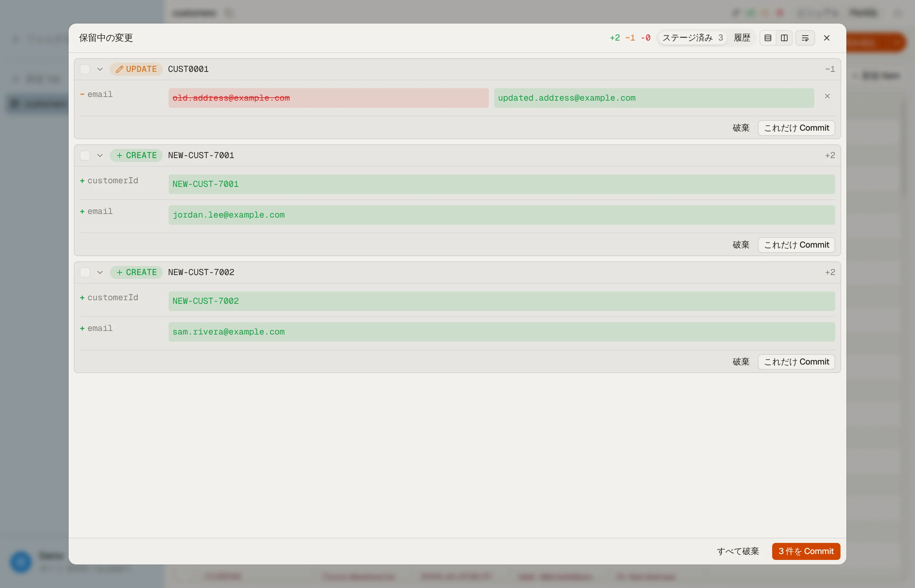This screenshot has width=915, height=588.
Task: Switch to unified diff view icon
Action: coord(768,38)
